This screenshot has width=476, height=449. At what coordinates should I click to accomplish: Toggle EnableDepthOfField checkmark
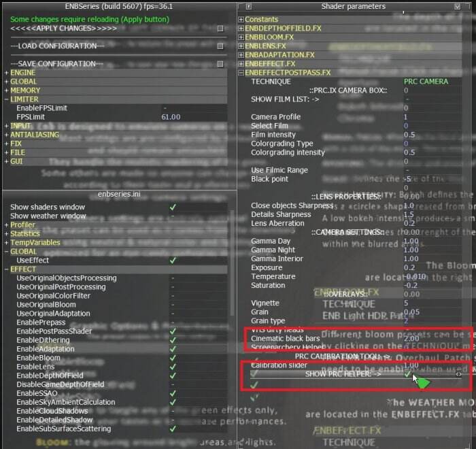tap(173, 376)
